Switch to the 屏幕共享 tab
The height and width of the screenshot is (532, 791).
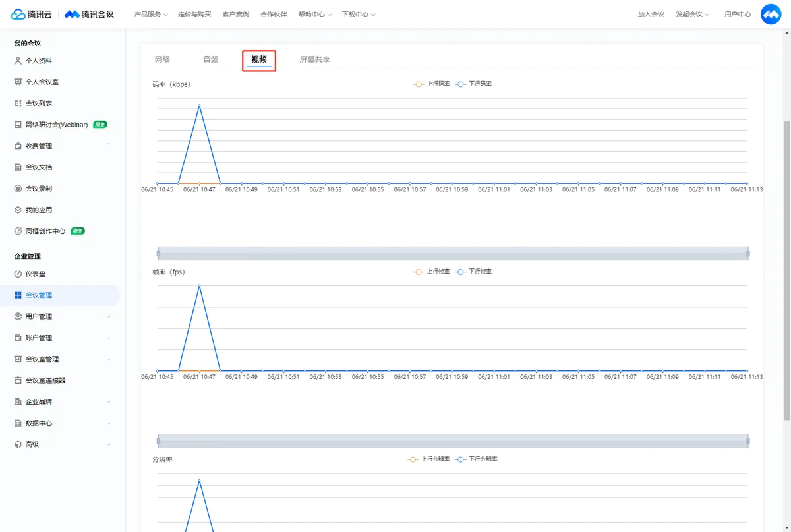(x=314, y=59)
